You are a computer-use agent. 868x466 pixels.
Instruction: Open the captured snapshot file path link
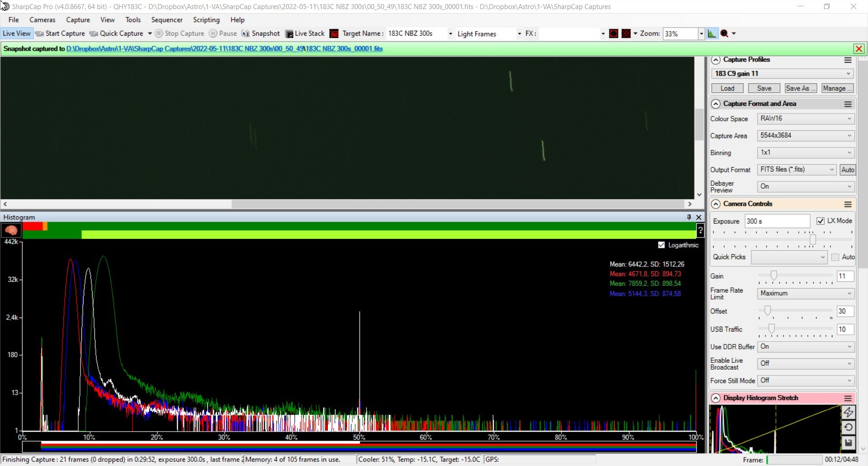[224, 49]
